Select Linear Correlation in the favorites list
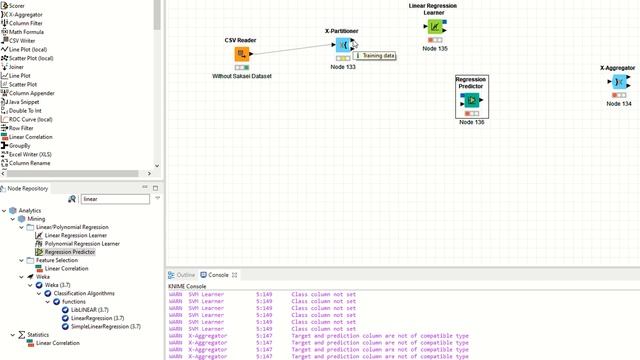This screenshot has width=640, height=360. pyautogui.click(x=31, y=137)
